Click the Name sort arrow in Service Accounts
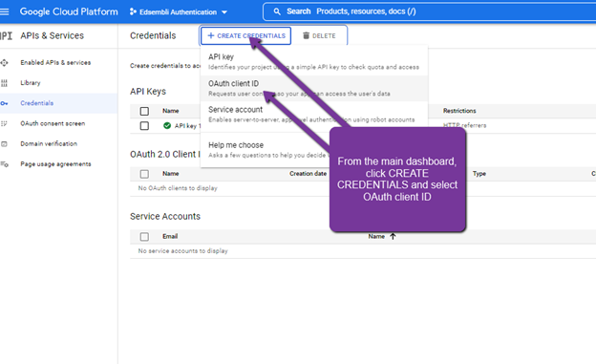Screen dimensions: 596x364 393,236
